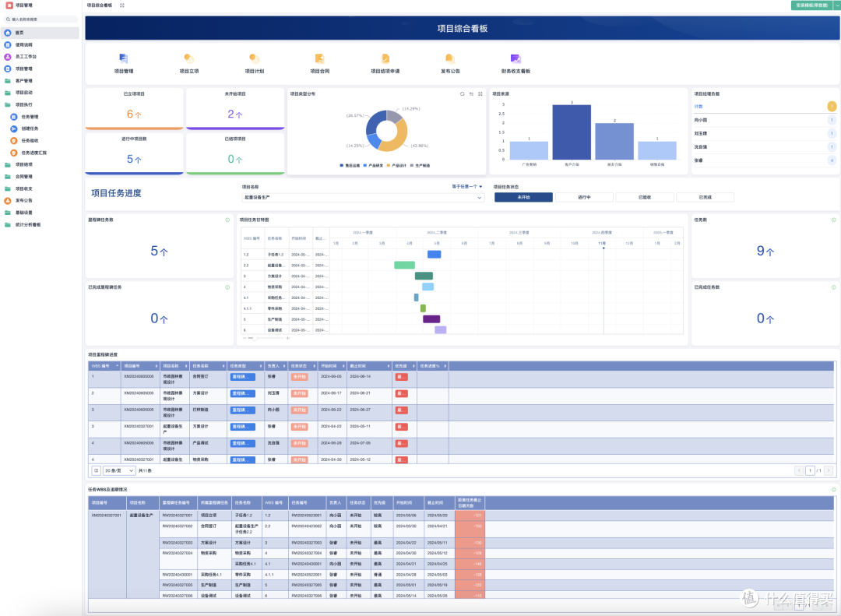The image size is (841, 616).
Task: Expand the 项目结项 folder in sidebar
Action: coord(40,165)
